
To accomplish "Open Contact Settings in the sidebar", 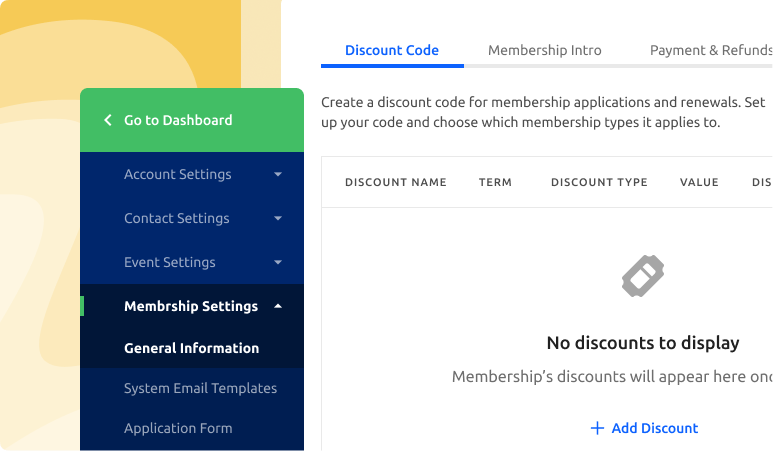I will pyautogui.click(x=176, y=218).
